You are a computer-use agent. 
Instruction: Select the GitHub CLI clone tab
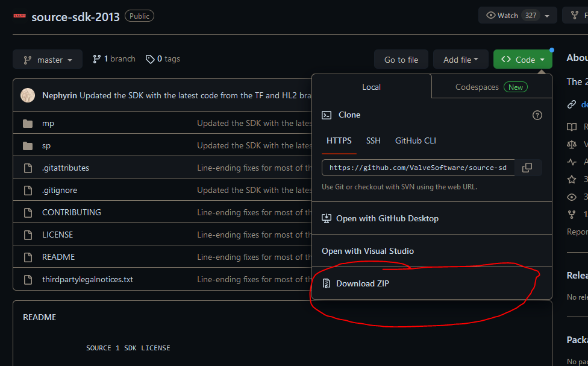pos(415,140)
